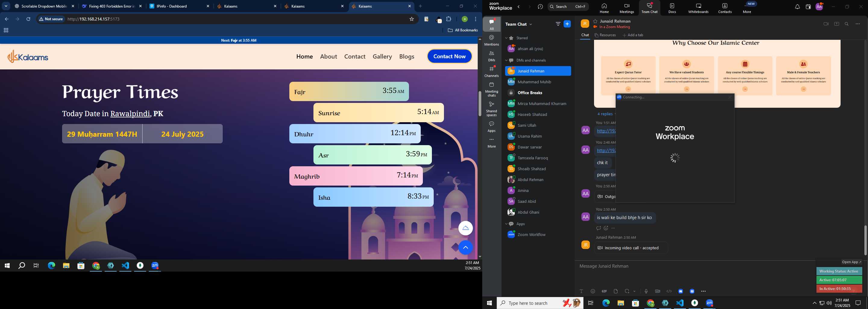Open About page on Kalaams site
The image size is (868, 309).
329,56
